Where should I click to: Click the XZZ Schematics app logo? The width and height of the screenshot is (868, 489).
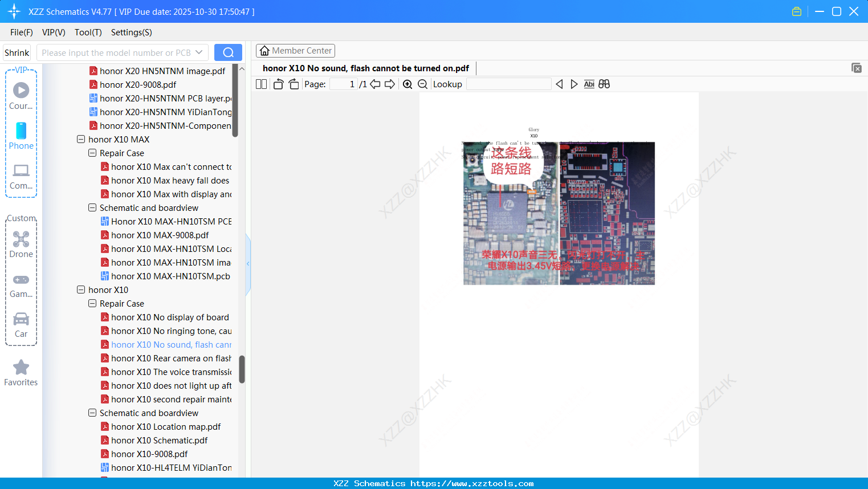(x=14, y=11)
